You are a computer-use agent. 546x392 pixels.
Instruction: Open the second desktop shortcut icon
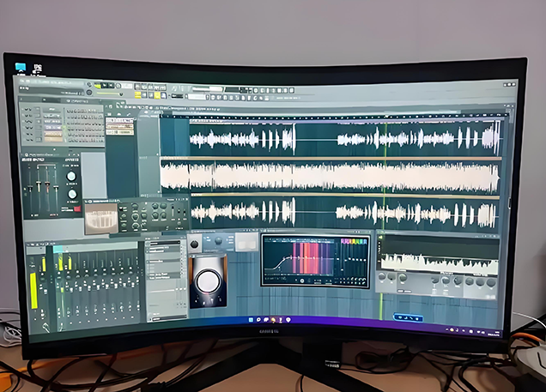tap(38, 68)
